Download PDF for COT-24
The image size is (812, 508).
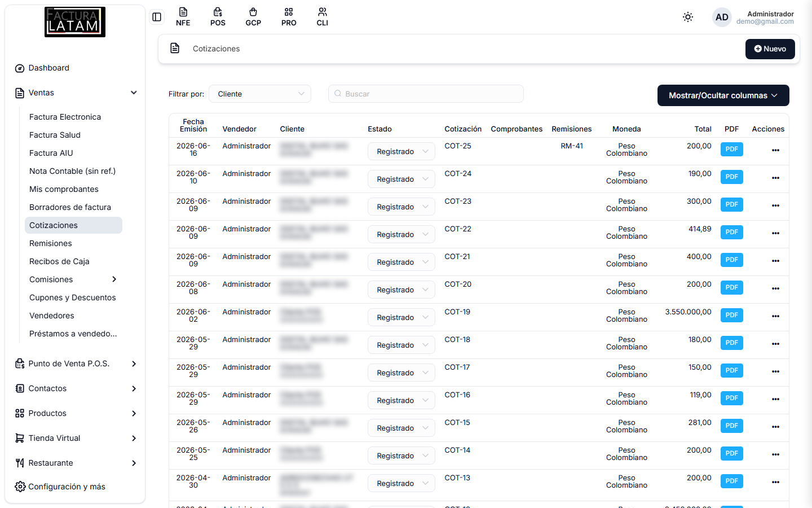tap(731, 177)
